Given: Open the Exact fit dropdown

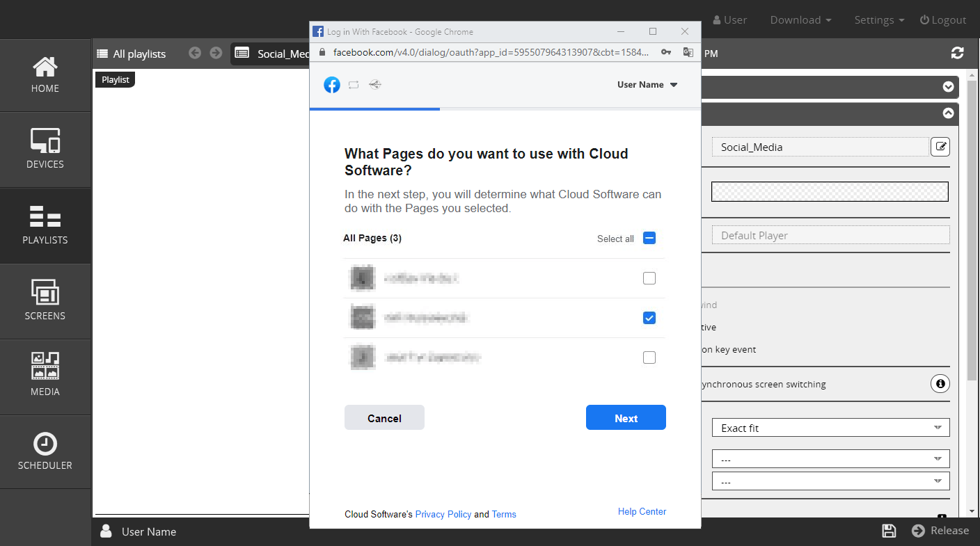Looking at the screenshot, I should click(830, 428).
